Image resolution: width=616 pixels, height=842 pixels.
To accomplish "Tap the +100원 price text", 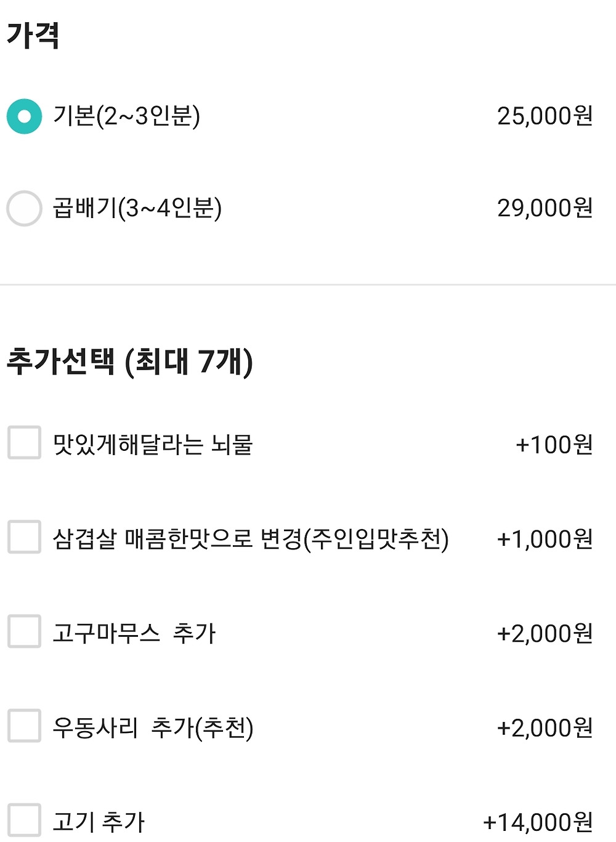I will pyautogui.click(x=554, y=444).
